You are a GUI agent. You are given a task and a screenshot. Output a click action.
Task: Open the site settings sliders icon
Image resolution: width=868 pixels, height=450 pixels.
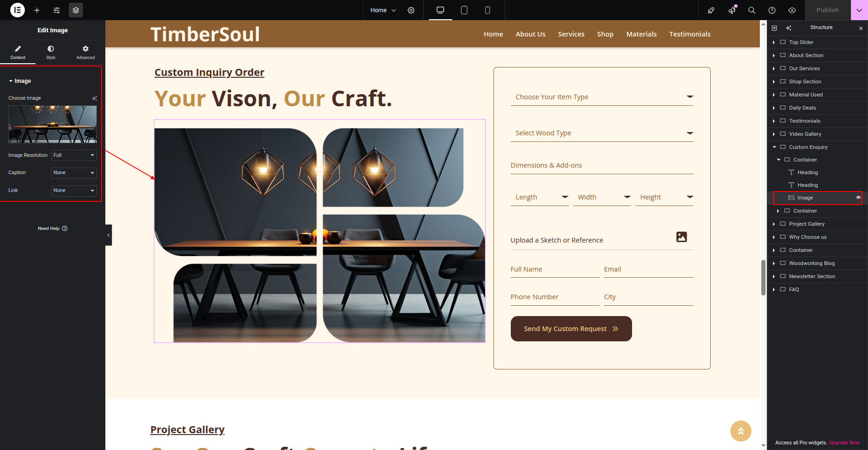pos(57,10)
